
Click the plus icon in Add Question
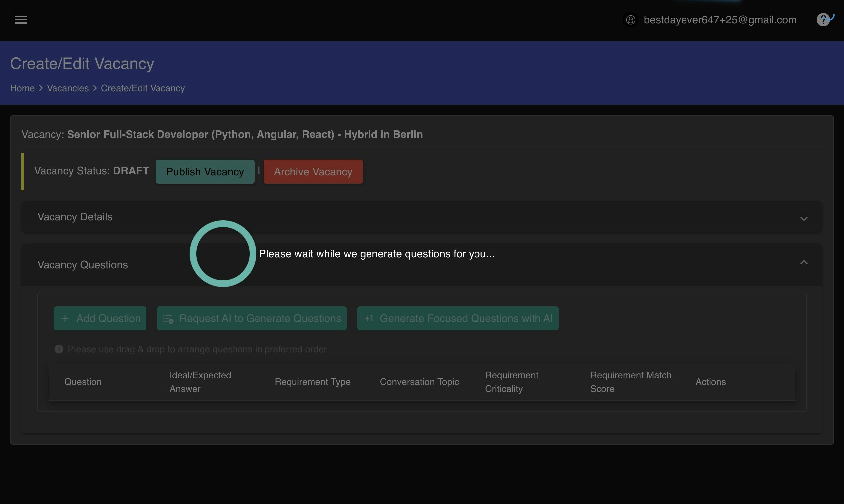pyautogui.click(x=65, y=318)
